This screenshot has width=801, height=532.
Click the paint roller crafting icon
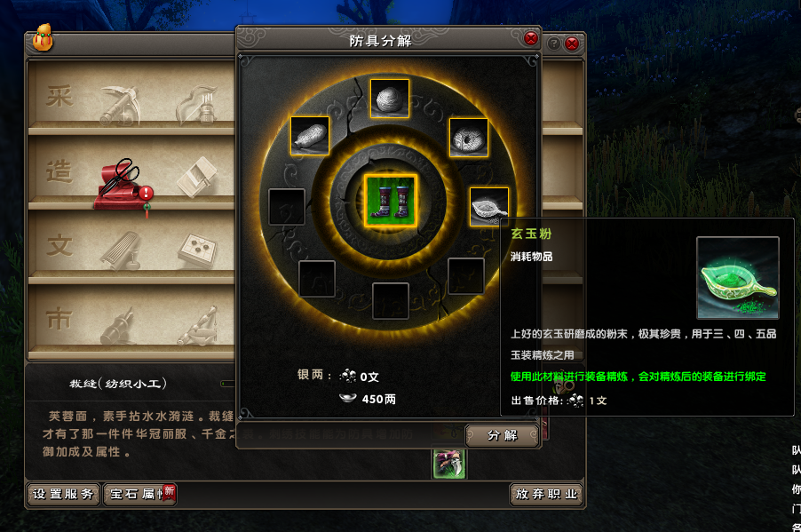click(197, 178)
